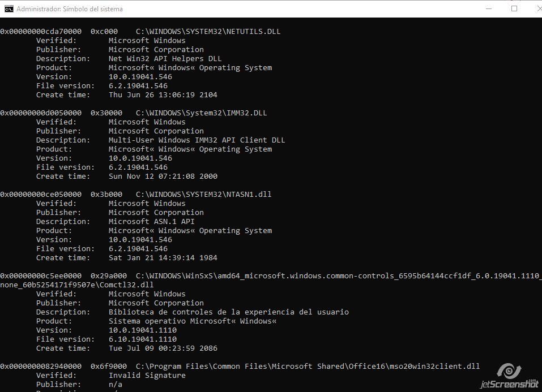Click size value 0x29a000
Screen dimensions: 542x392
pyautogui.click(x=109, y=276)
